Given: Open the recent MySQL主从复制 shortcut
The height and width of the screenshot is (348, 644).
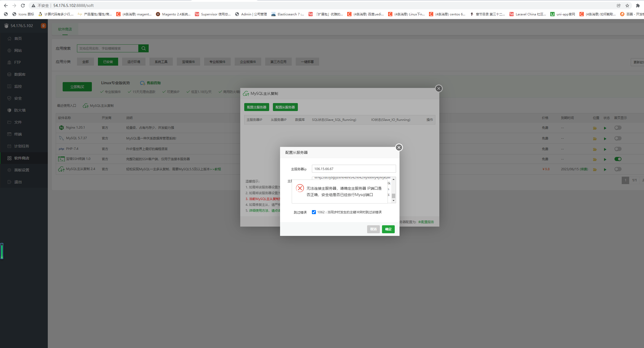Looking at the screenshot, I should (98, 106).
